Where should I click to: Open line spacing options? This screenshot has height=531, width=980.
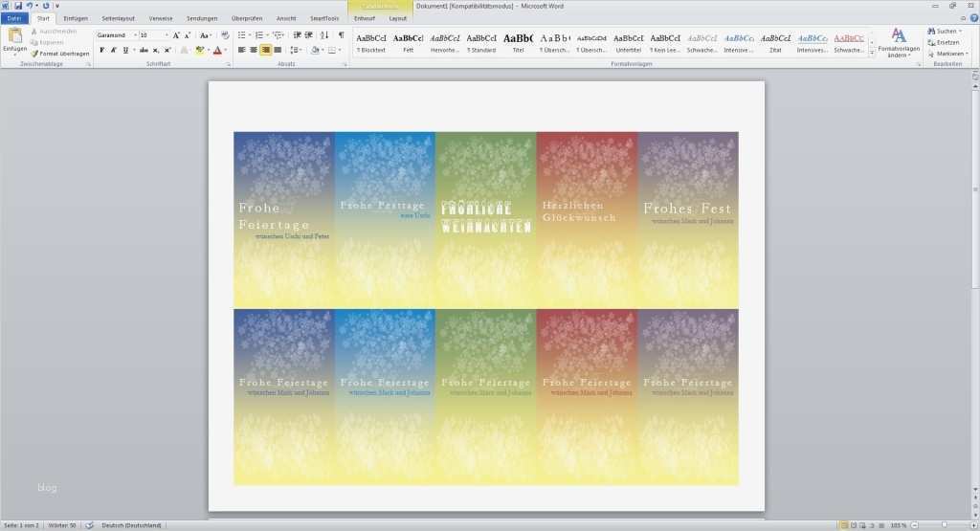pos(297,50)
